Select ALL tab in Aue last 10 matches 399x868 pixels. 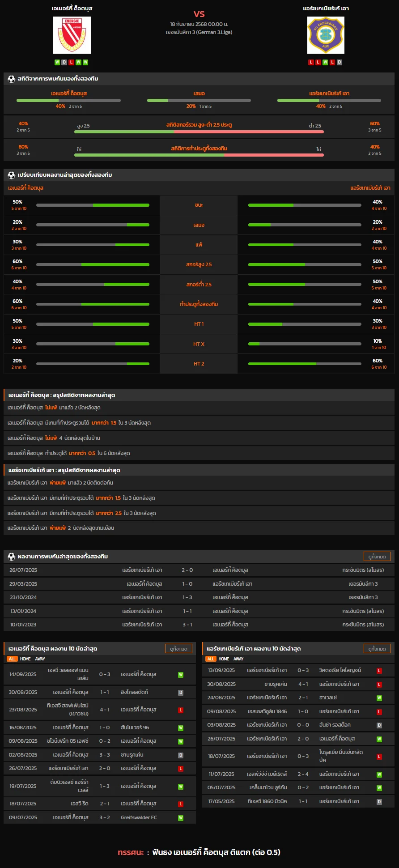pyautogui.click(x=211, y=659)
